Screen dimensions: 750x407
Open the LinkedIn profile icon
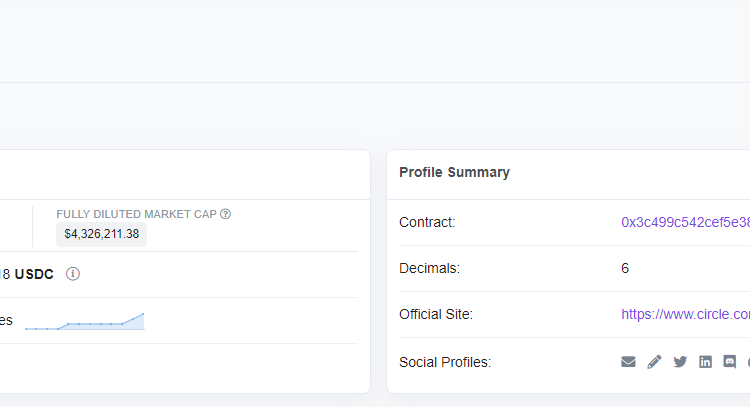tap(705, 362)
